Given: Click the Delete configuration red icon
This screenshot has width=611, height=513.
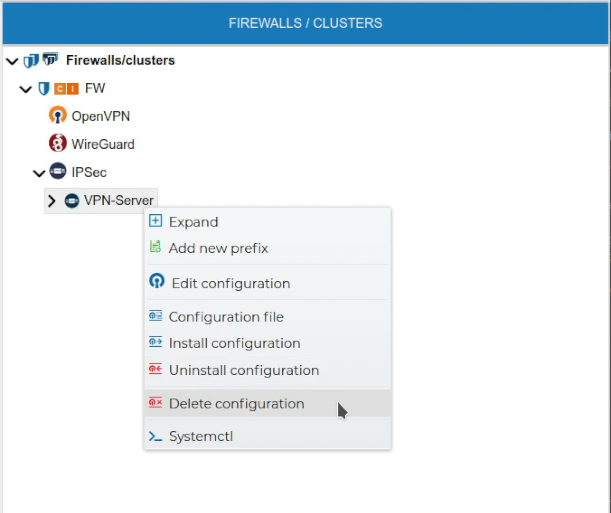Looking at the screenshot, I should coord(155,403).
